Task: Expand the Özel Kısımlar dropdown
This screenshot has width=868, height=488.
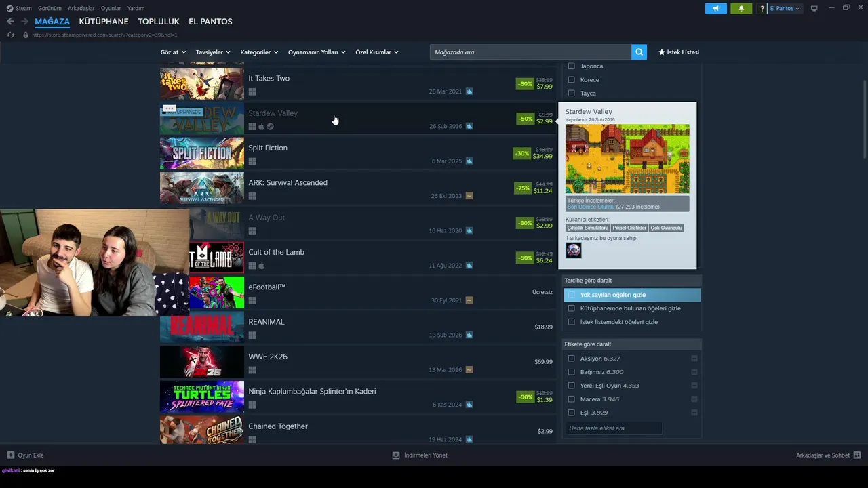Action: coord(377,52)
